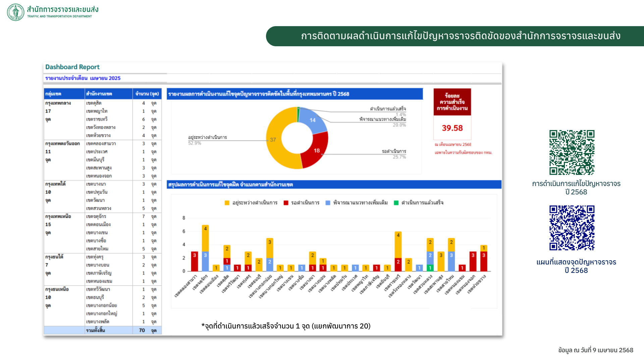Screen dimensions: 644x362
Task: Click the 'จำนวน (จุด)' column header
Action: click(147, 94)
